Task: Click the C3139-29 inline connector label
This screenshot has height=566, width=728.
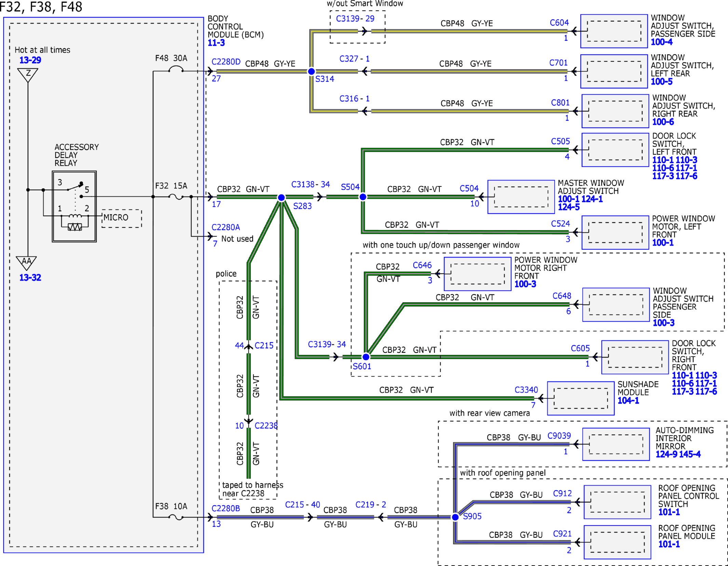Action: click(x=355, y=18)
